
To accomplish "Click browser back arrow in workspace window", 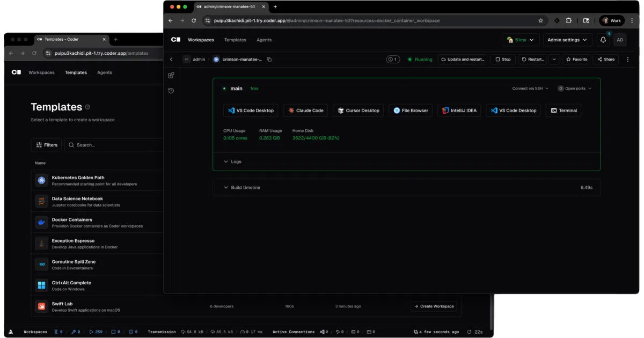I will click(x=171, y=20).
